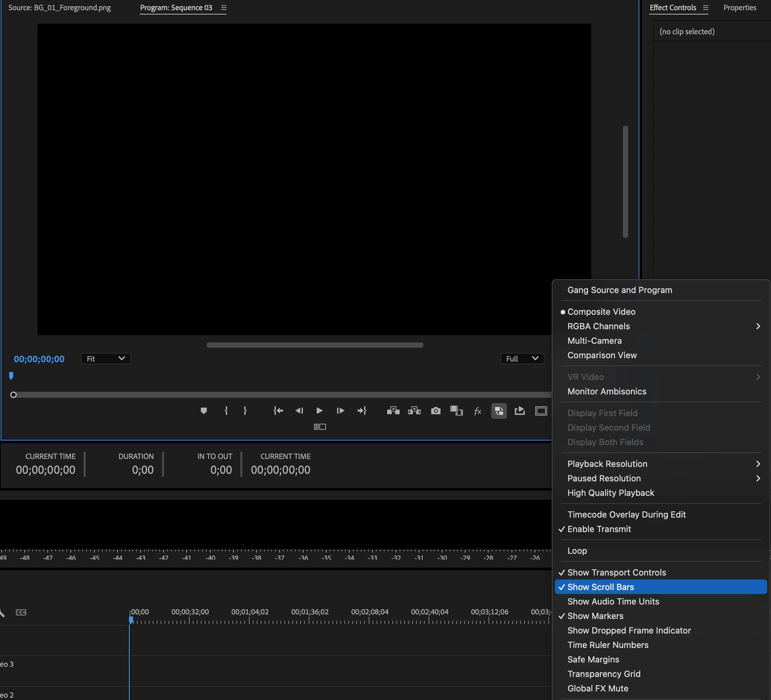Open the Fit zoom level dropdown

[x=106, y=359]
